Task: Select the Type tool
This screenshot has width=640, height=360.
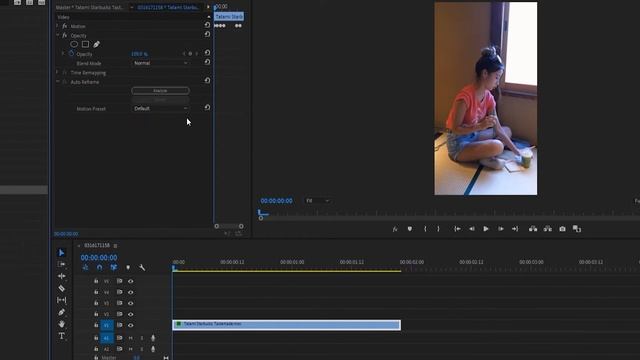Action: [x=61, y=336]
